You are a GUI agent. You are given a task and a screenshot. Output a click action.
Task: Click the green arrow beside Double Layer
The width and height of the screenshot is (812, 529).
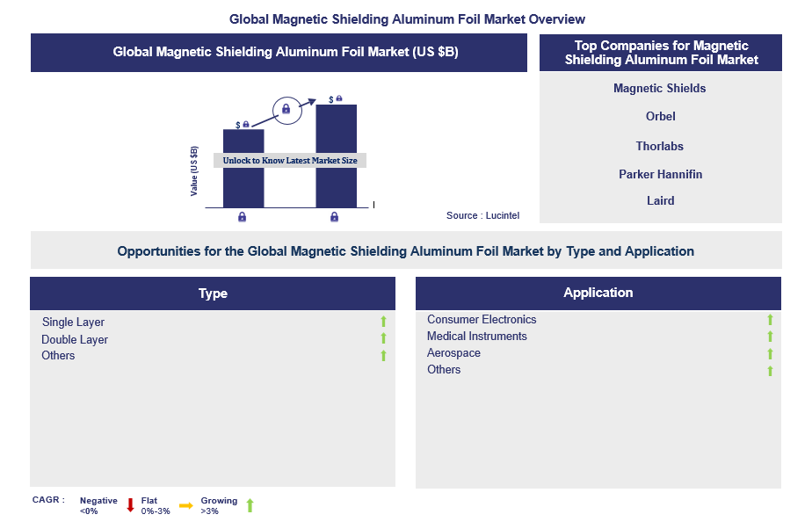point(383,339)
